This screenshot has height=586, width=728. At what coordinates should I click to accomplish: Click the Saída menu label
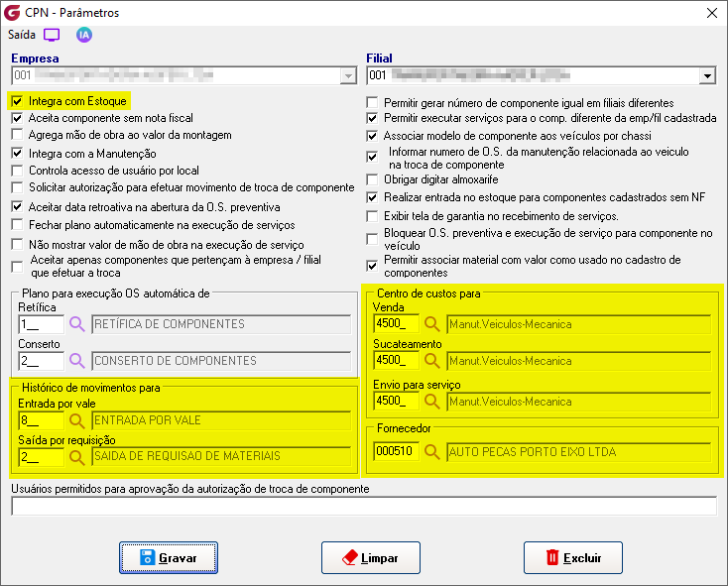point(22,35)
